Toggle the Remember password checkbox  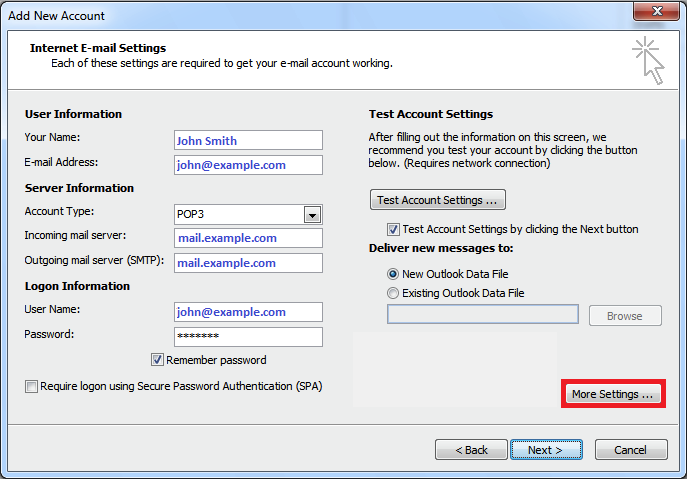[x=157, y=360]
